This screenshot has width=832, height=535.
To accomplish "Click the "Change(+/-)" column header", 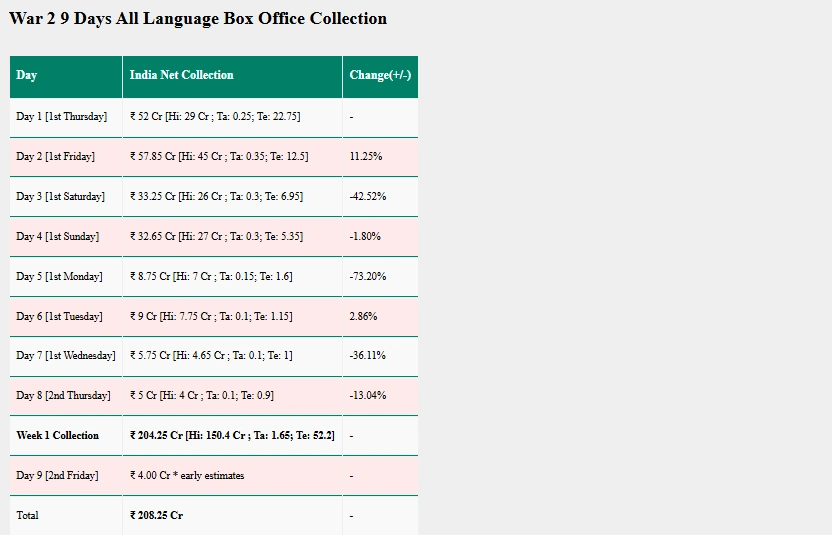I will (380, 76).
